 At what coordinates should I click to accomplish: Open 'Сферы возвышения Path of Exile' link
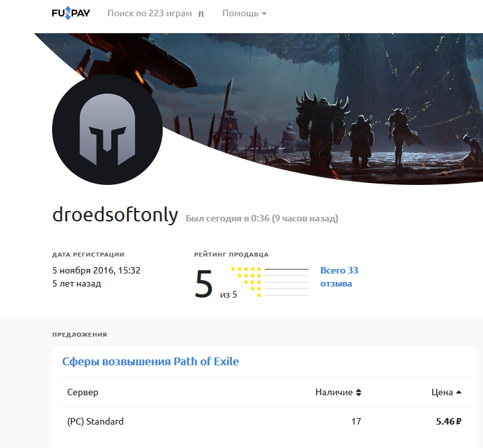tap(150, 361)
